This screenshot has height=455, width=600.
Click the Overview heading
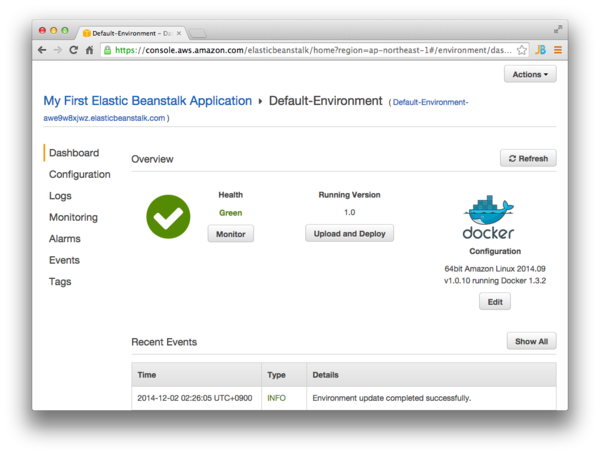coord(152,159)
